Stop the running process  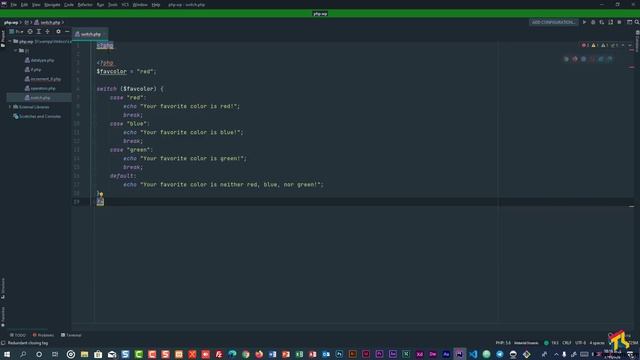tap(619, 22)
